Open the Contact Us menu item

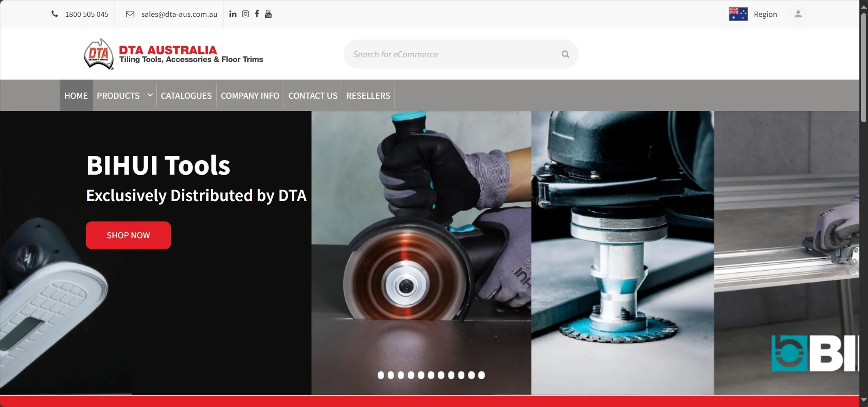(313, 95)
